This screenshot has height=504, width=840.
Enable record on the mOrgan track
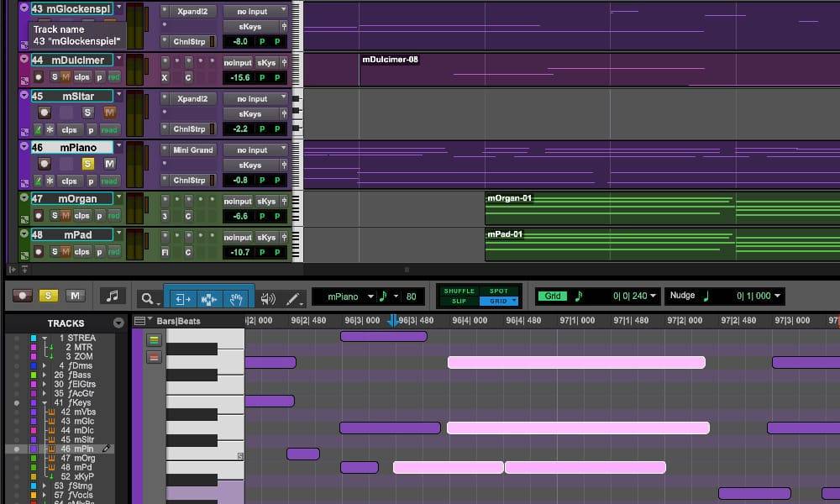pos(39,216)
